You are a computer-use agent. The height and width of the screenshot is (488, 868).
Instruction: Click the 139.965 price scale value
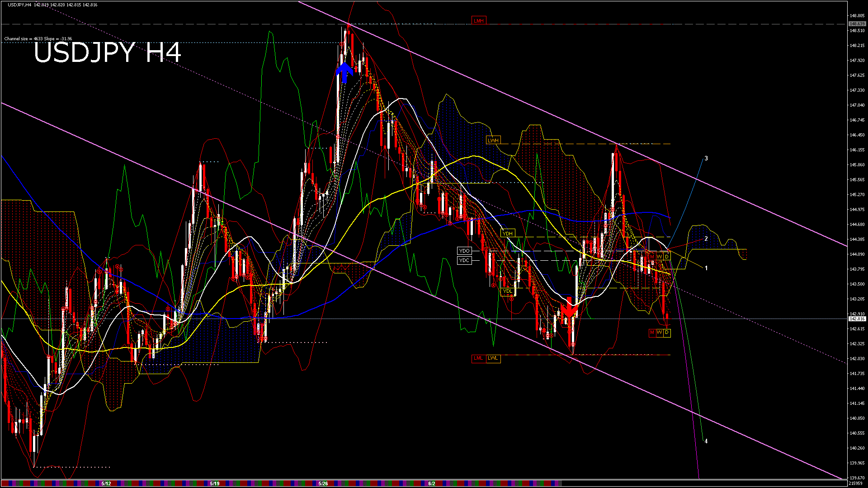(x=857, y=463)
